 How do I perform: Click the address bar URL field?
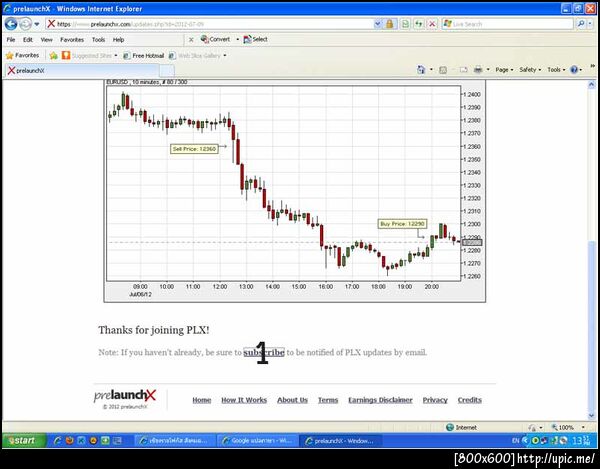209,24
